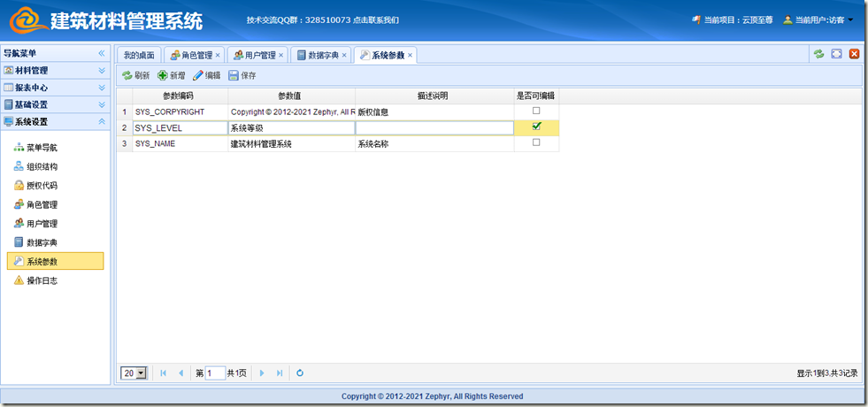This screenshot has width=868, height=407.
Task: Switch to the 我的桌面 tab
Action: pyautogui.click(x=138, y=56)
